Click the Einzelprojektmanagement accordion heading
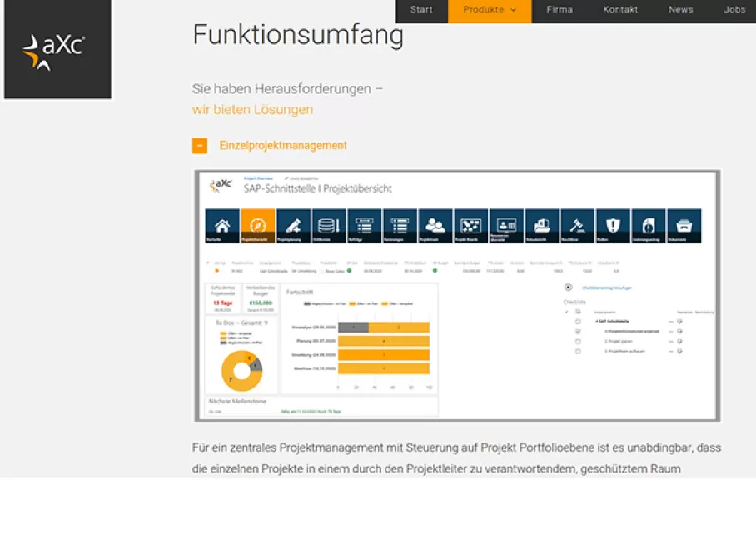Screen dimensions: 756x550 point(283,146)
